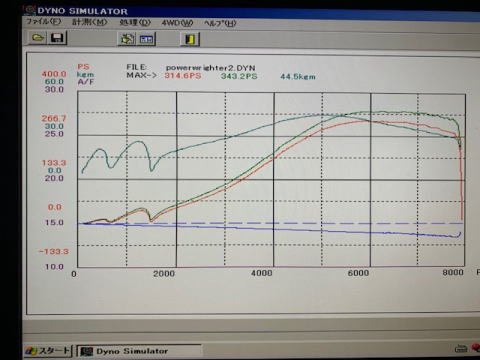Open the 処理(D) menu

[x=135, y=22]
